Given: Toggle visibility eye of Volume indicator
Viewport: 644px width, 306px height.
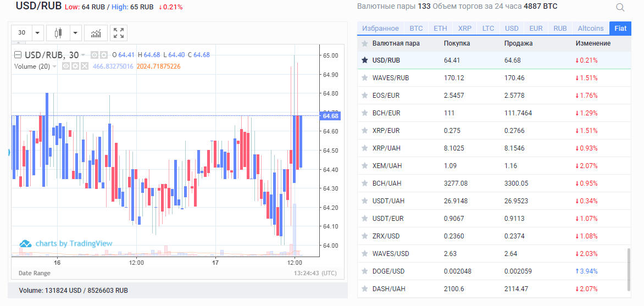Looking at the screenshot, I should tap(66, 66).
